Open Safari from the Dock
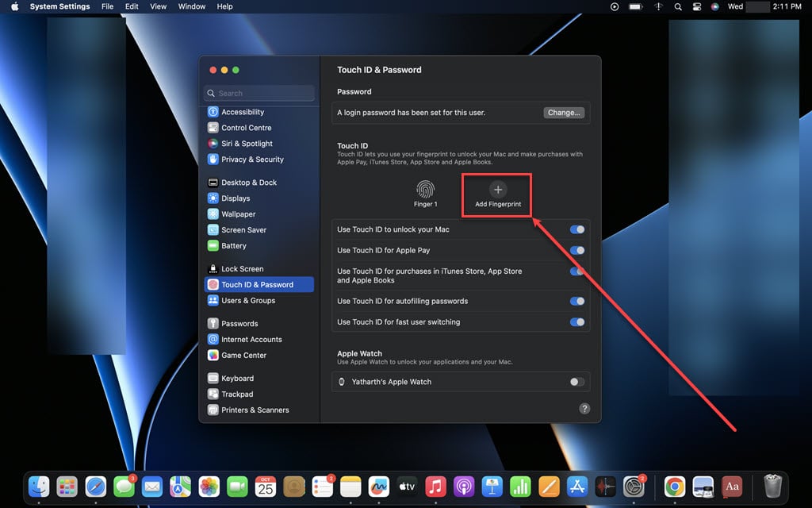The width and height of the screenshot is (812, 508). 95,487
